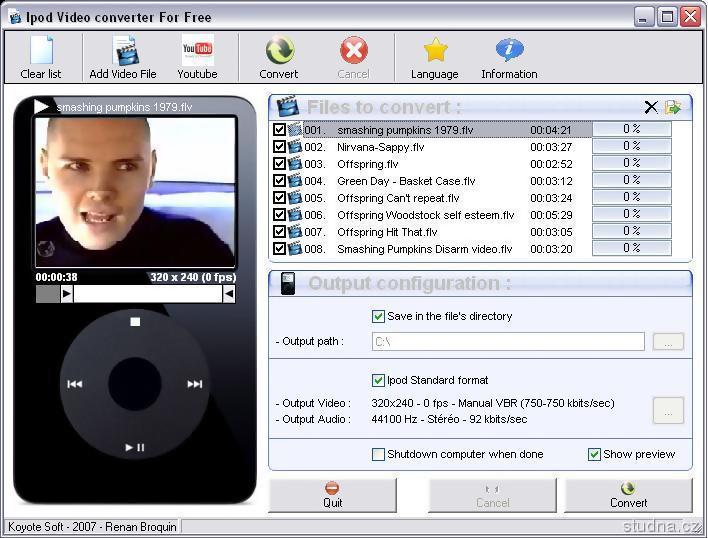The height and width of the screenshot is (538, 708).
Task: Uncheck Save in the file's directory
Action: (378, 316)
